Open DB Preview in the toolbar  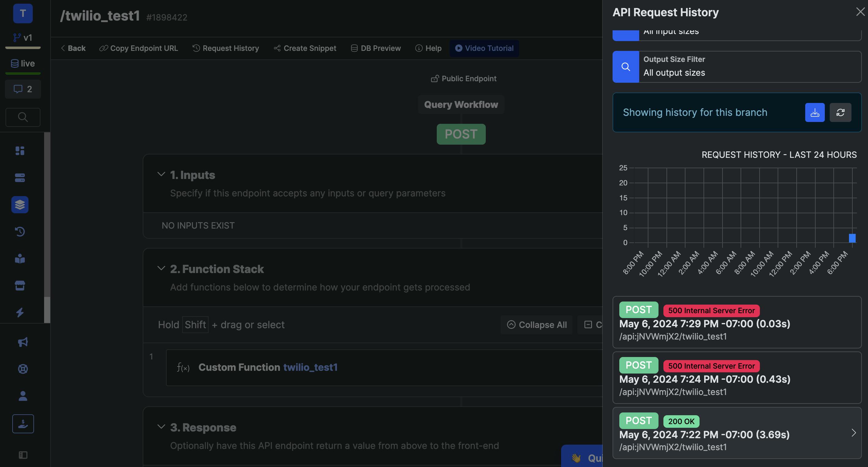[376, 48]
